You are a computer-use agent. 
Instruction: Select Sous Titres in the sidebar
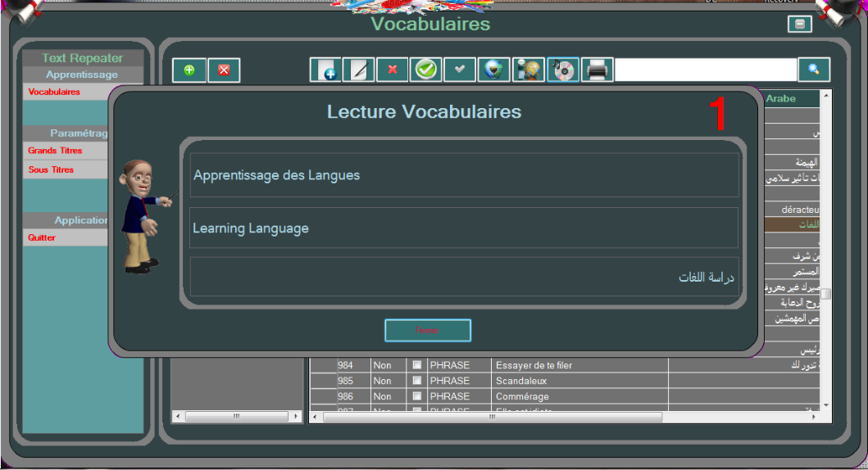click(x=51, y=170)
